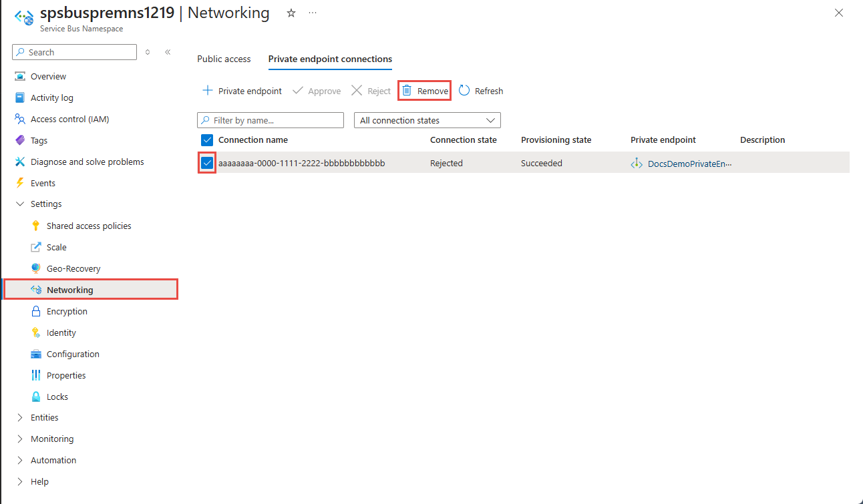
Task: Click the Refresh circular arrow icon
Action: click(x=464, y=90)
